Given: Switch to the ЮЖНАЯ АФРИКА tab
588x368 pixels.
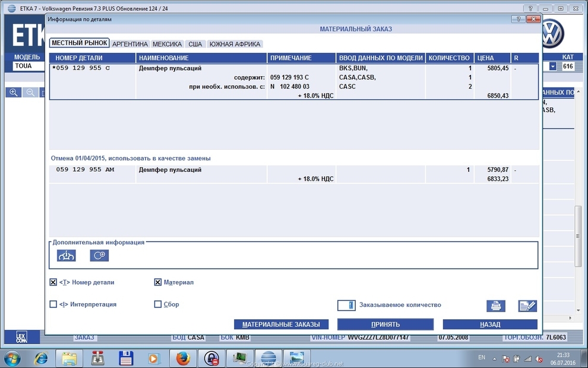Looking at the screenshot, I should coord(235,44).
